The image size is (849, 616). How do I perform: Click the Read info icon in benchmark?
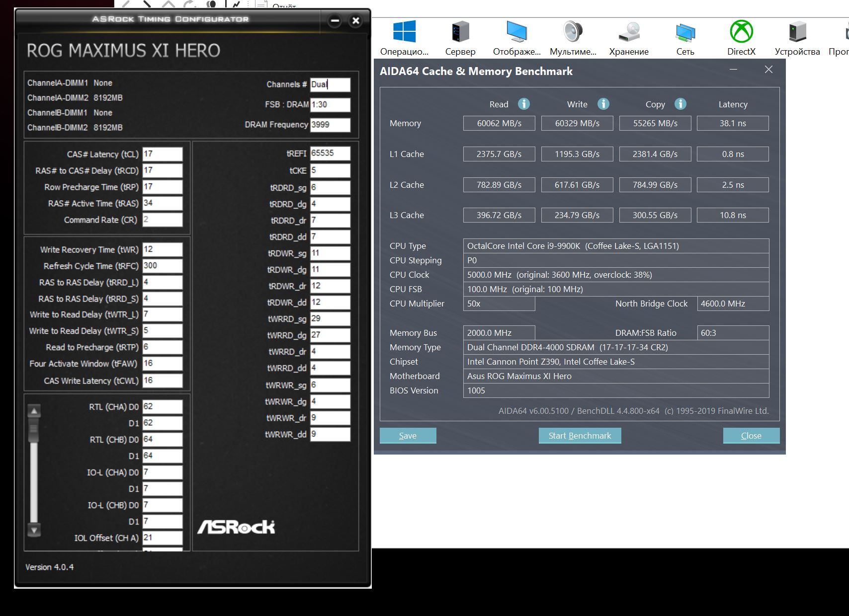(x=524, y=104)
